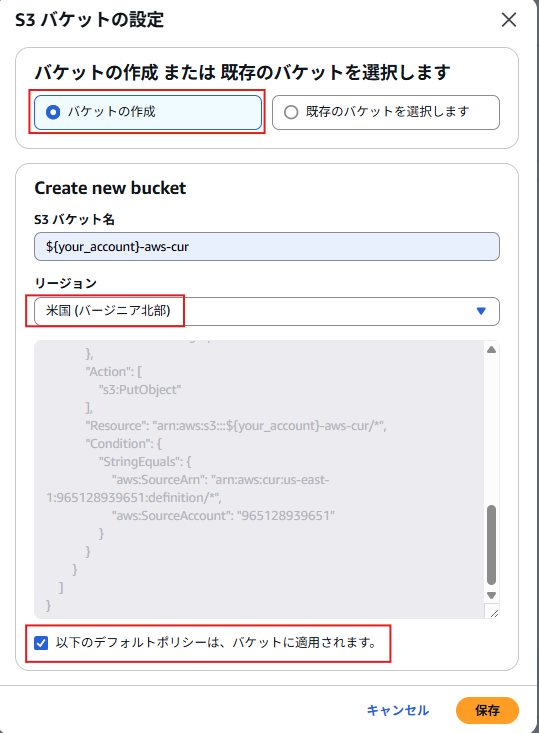539x733 pixels.
Task: Click the S3 バケット名 input field
Action: click(266, 246)
